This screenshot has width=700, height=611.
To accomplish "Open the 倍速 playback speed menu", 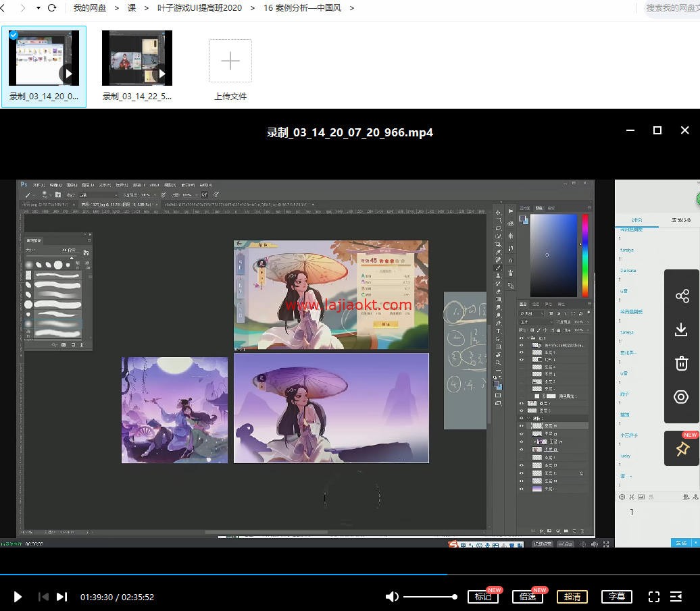I will (x=528, y=597).
